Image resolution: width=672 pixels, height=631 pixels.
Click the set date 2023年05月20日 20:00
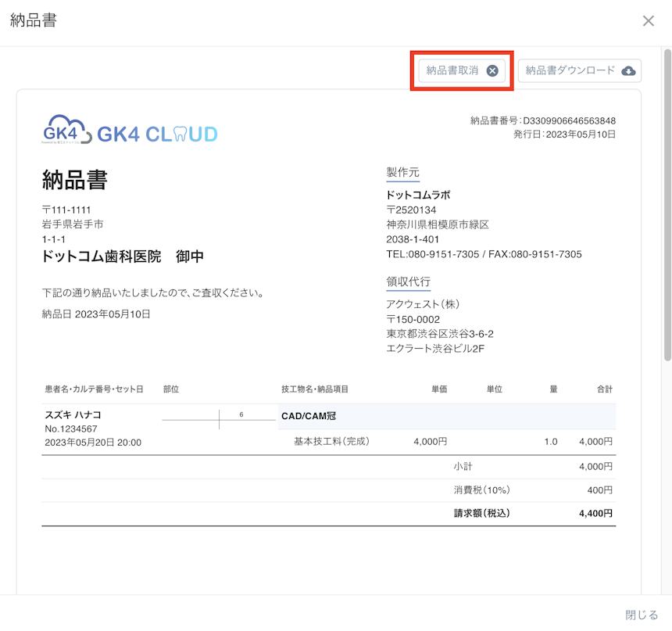pyautogui.click(x=93, y=443)
